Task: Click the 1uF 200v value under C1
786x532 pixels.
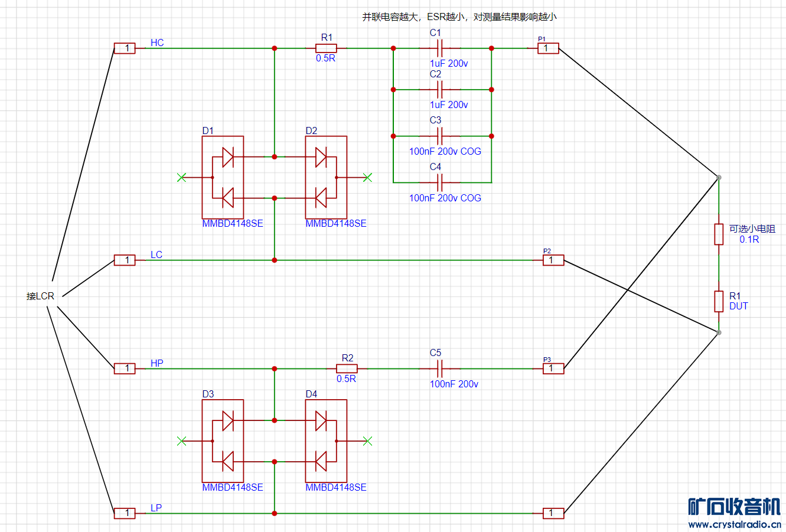Action: click(449, 63)
